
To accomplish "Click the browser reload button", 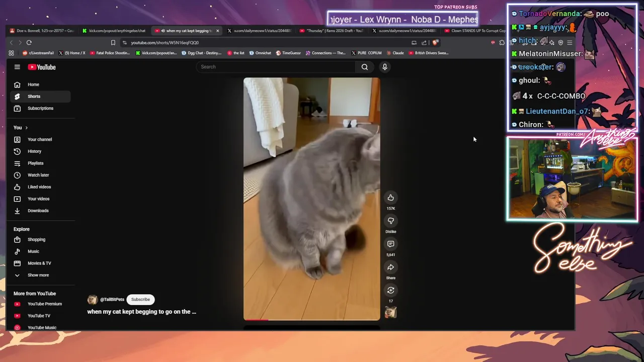I will 29,43.
